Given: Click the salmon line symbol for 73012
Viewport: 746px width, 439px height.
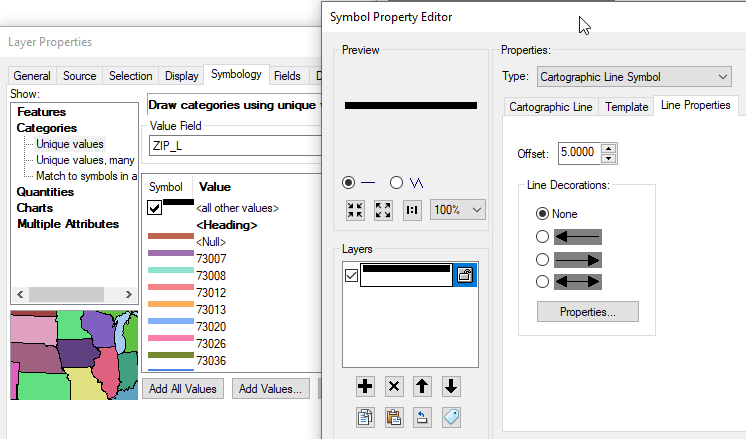Looking at the screenshot, I should [x=171, y=287].
